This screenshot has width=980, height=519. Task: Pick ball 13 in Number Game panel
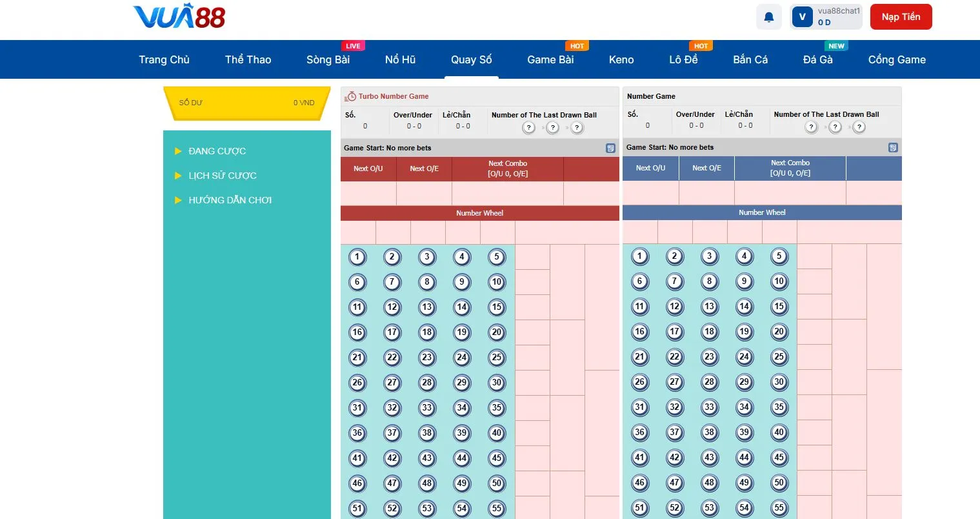click(x=710, y=307)
